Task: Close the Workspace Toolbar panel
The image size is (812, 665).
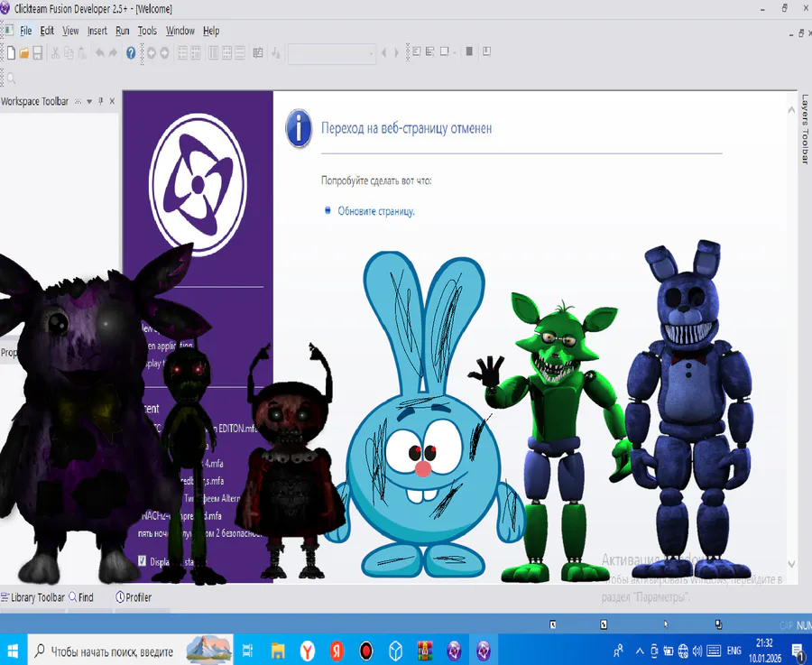Action: point(112,102)
